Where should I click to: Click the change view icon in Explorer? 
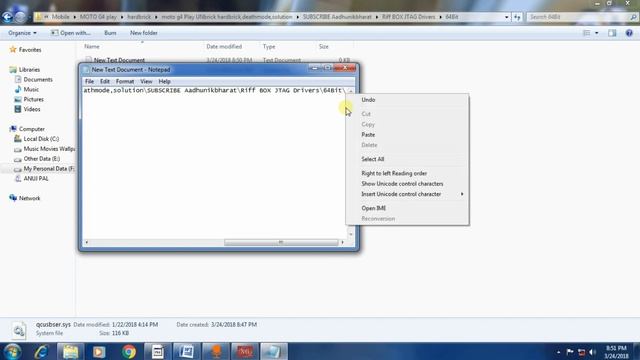(587, 33)
